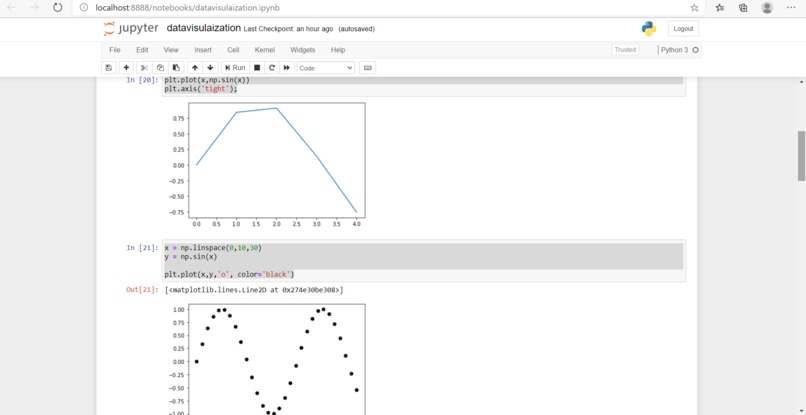
Task: Open the Help menu
Action: [338, 50]
